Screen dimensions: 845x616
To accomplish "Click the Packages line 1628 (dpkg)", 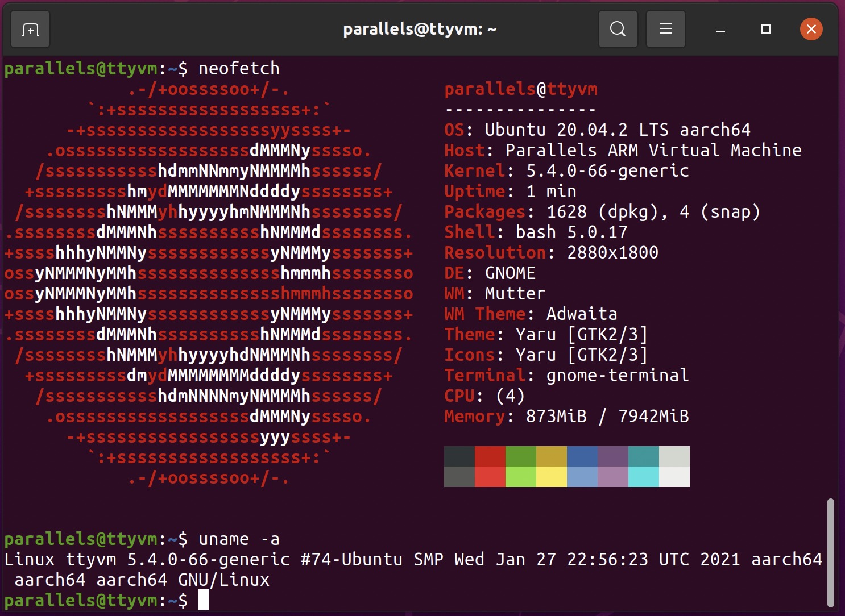I will pyautogui.click(x=602, y=212).
